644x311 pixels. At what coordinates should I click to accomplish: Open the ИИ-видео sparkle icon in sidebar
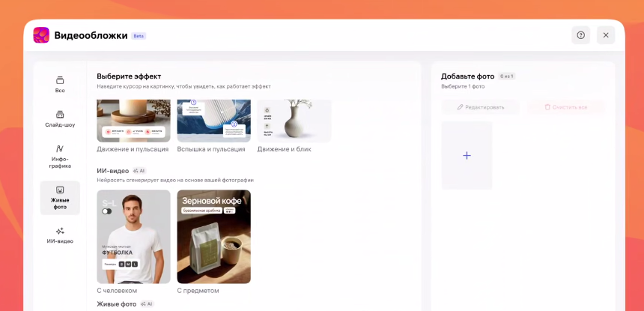(60, 231)
